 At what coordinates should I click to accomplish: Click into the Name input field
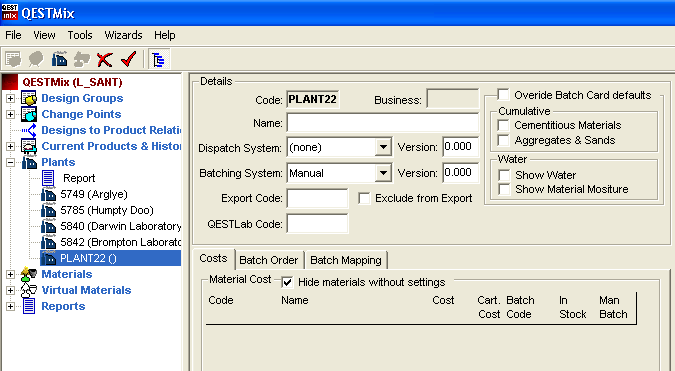pos(383,123)
